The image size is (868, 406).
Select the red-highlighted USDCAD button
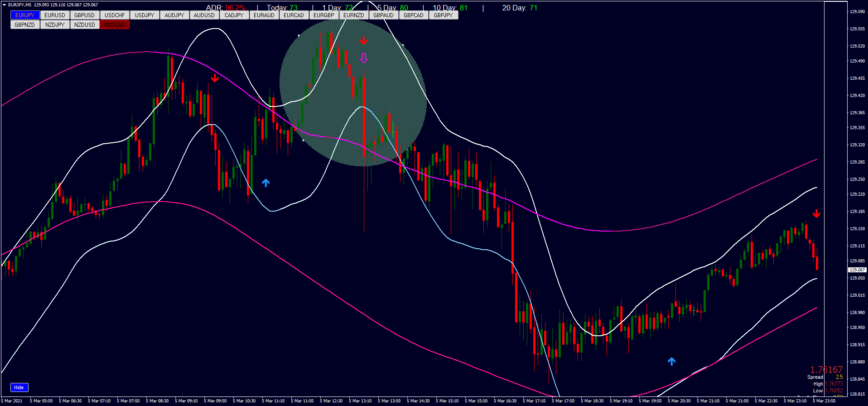coord(115,25)
